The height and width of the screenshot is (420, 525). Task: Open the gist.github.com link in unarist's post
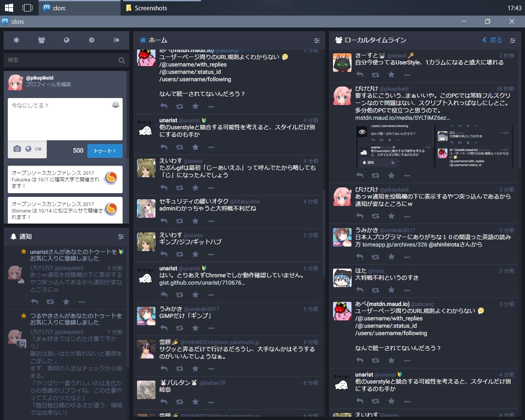(202, 283)
